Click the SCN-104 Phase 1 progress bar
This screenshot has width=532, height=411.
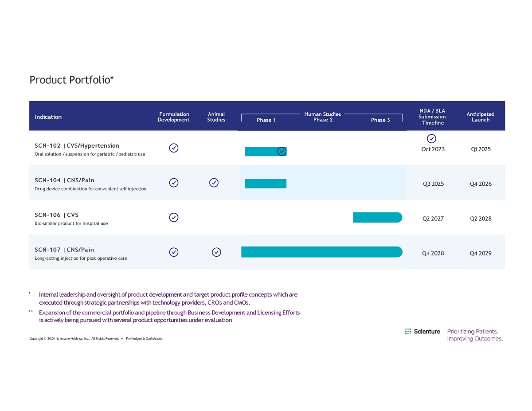coord(266,184)
